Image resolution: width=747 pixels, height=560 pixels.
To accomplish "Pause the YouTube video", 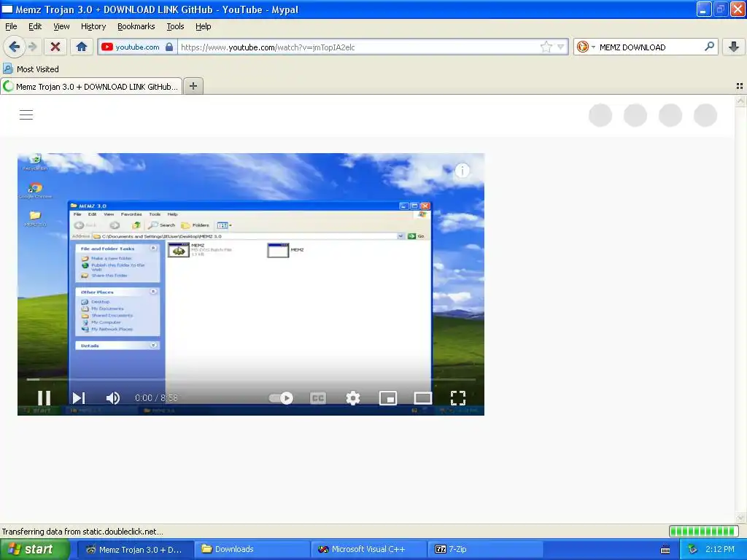I will [x=44, y=397].
